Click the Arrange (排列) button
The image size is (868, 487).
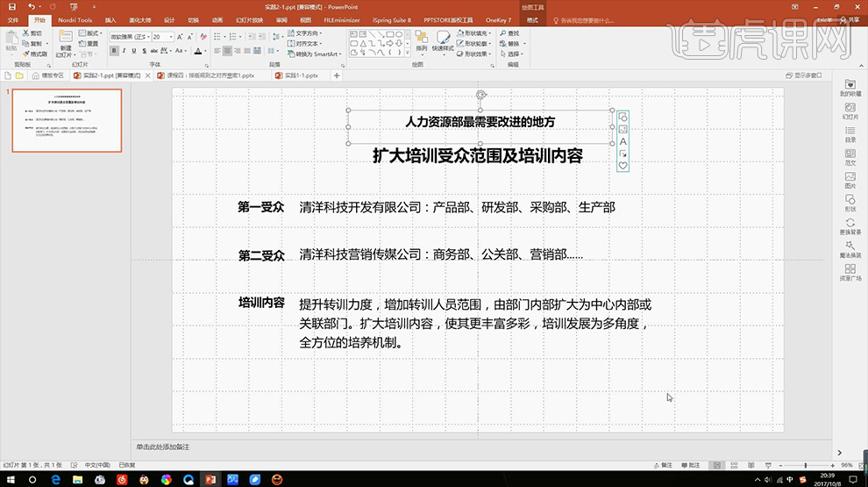[421, 41]
